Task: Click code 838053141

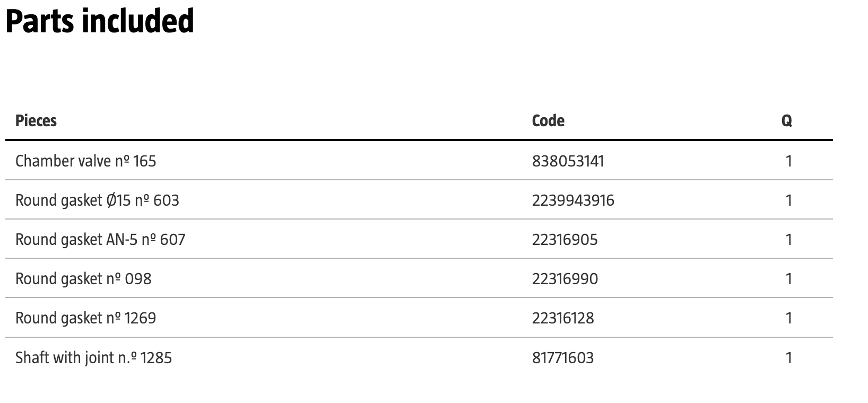Action: point(568,161)
